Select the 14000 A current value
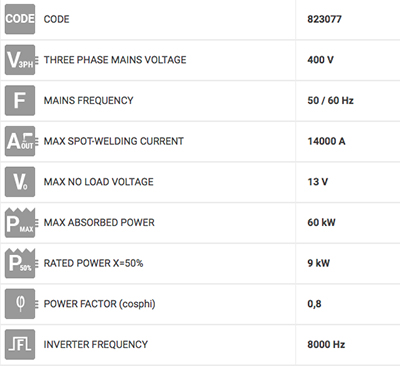400x366 pixels. tap(326, 141)
